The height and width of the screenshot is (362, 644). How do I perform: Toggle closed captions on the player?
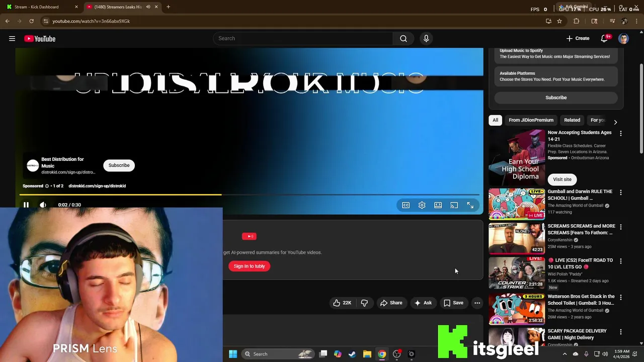[406, 205]
